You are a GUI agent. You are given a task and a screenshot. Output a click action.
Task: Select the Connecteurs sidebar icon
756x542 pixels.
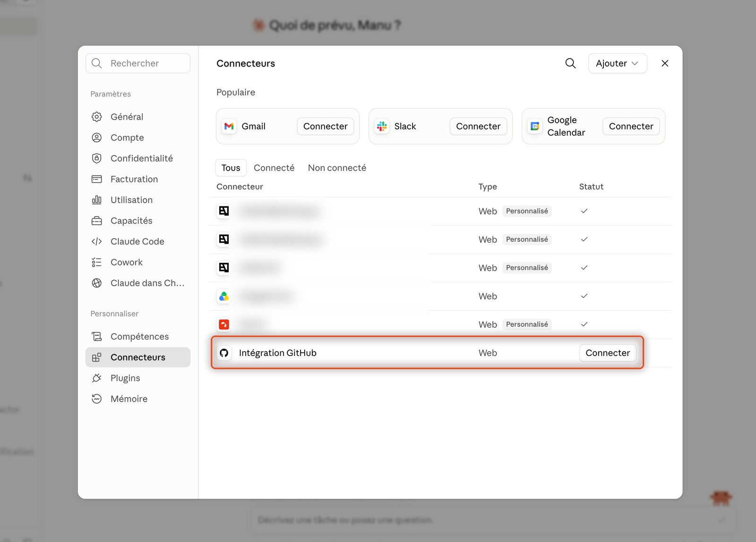tap(97, 357)
